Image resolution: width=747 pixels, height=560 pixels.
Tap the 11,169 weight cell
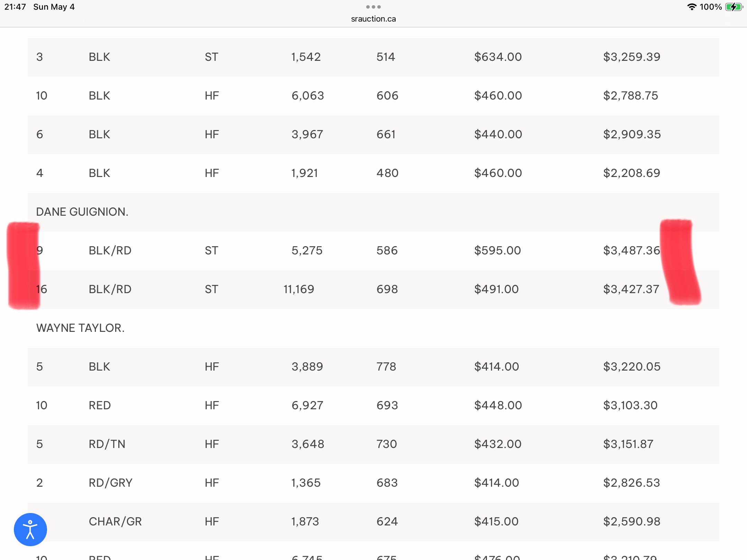coord(299,289)
